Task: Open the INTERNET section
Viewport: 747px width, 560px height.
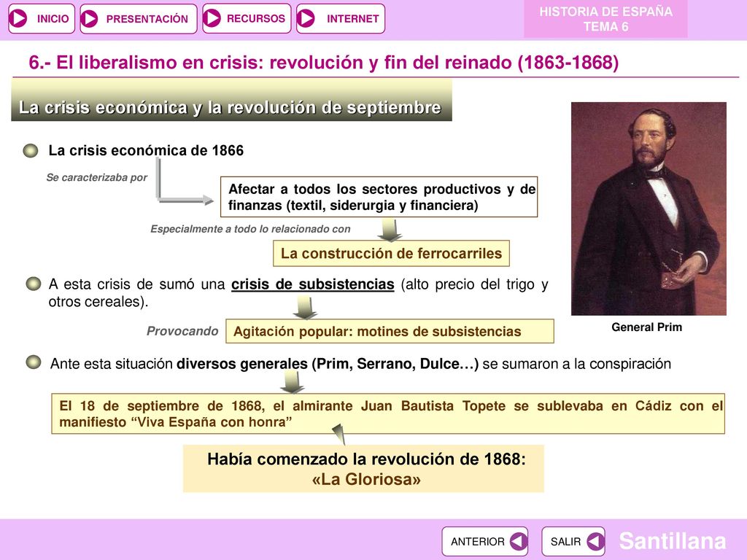Action: 340,18
